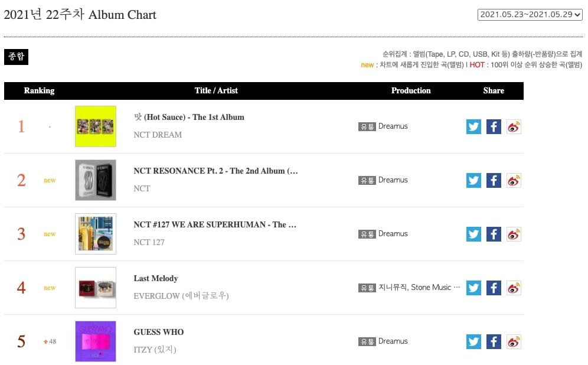Select the 종합 tab

[x=16, y=57]
